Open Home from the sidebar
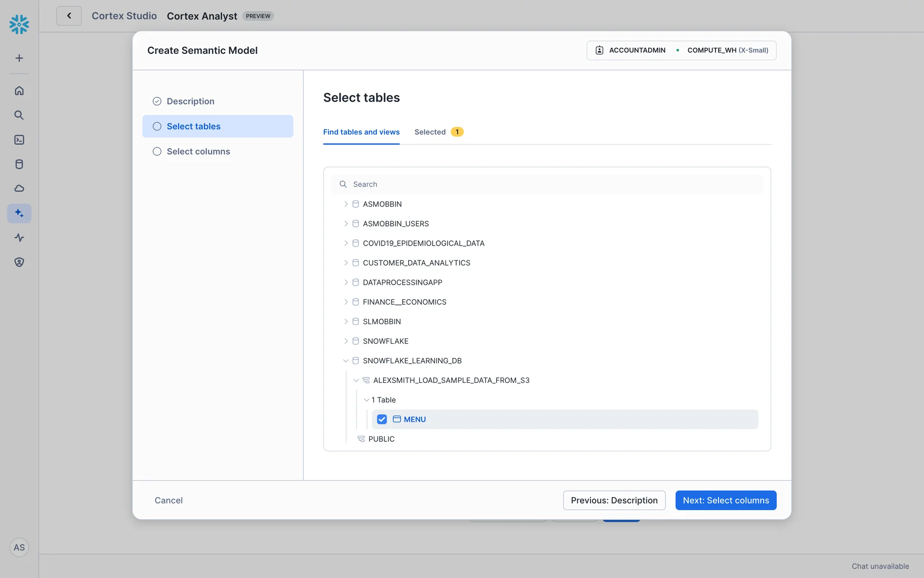This screenshot has height=578, width=924. (19, 91)
